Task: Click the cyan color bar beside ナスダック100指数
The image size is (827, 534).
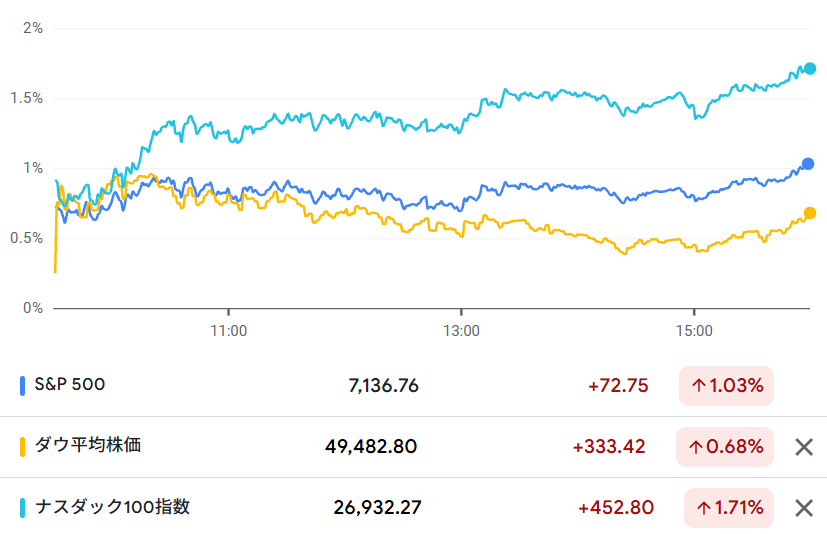Action: (23, 508)
